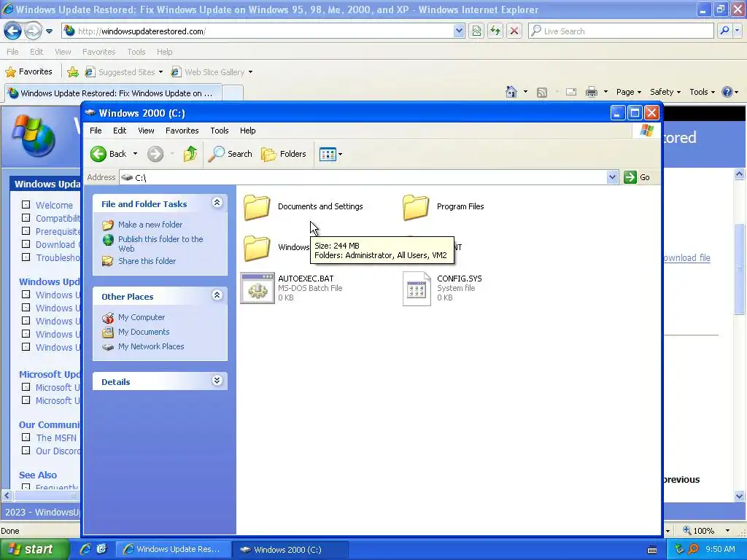Screen dimensions: 747x560
Task: Open the Back history dropdown in Explorer
Action: [x=135, y=154]
